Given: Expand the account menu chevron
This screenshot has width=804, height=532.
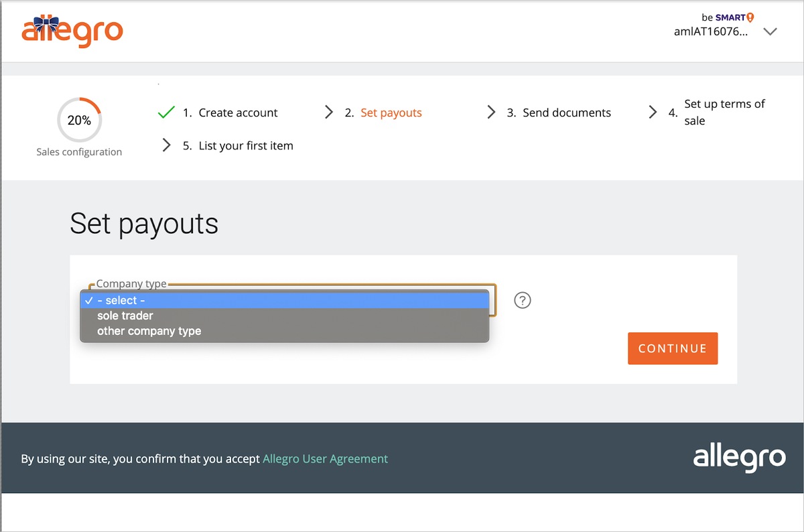Looking at the screenshot, I should [x=770, y=31].
